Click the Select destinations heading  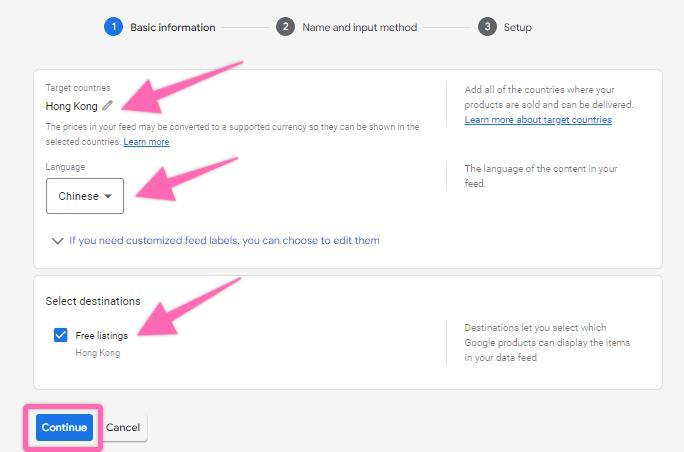tap(93, 301)
